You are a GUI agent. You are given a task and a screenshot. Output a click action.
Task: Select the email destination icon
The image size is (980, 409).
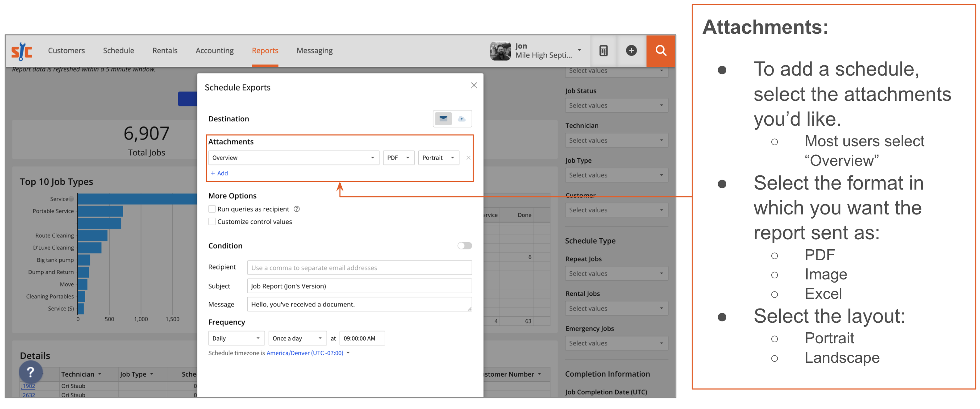443,119
